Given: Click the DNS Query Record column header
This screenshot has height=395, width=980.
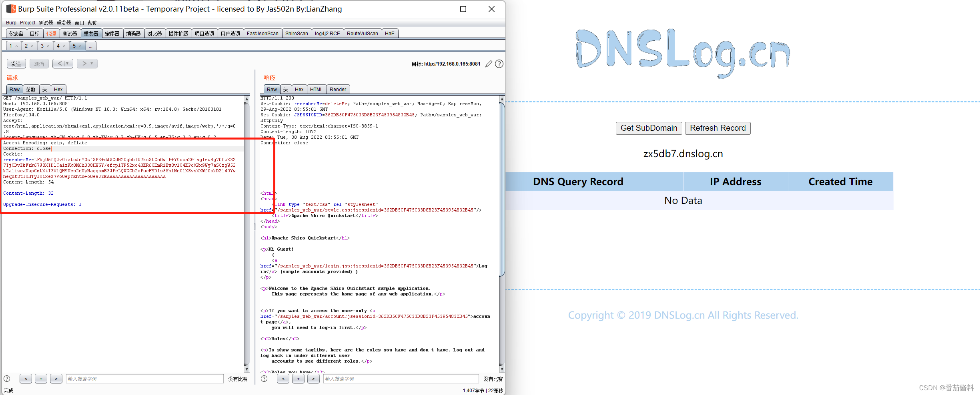Looking at the screenshot, I should [578, 182].
